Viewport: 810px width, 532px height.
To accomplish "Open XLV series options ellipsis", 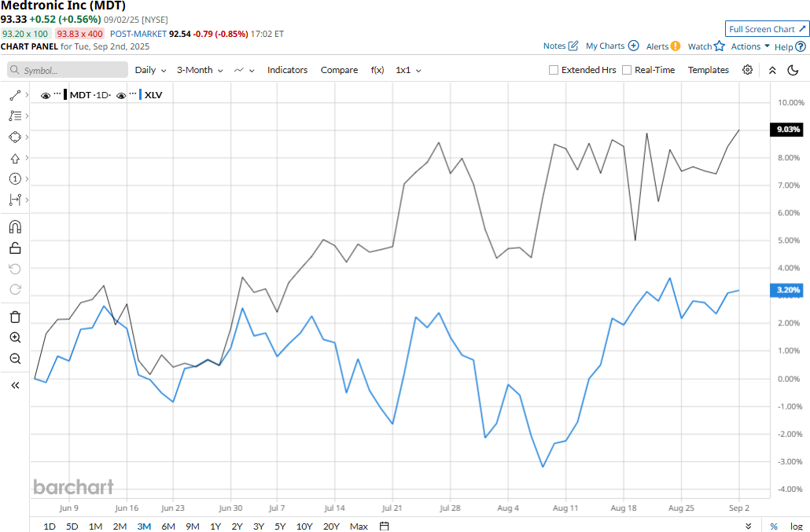I will coord(133,94).
